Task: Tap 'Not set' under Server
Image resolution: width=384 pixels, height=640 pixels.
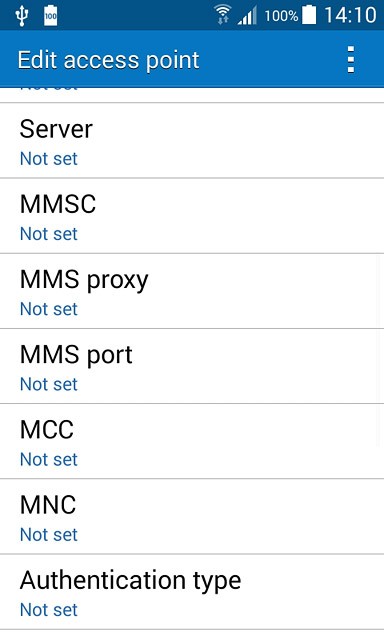Action: 49,159
